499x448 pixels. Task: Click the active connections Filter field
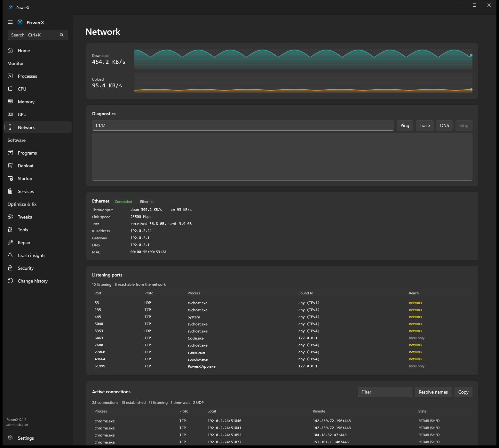[x=385, y=392]
